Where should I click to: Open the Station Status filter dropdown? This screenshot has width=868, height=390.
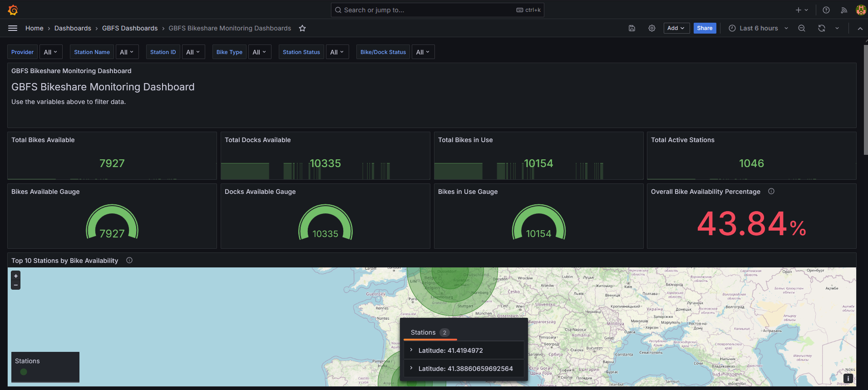coord(337,52)
